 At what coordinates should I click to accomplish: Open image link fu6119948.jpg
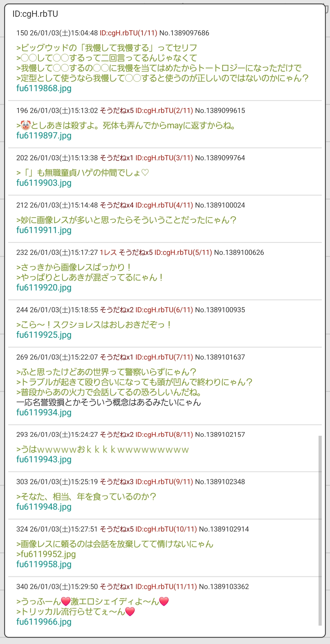[44, 507]
